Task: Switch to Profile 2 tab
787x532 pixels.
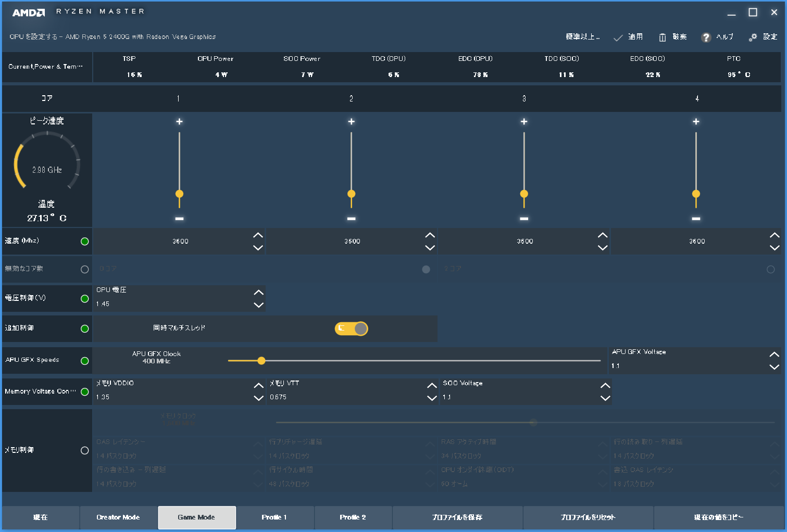Action: click(353, 517)
